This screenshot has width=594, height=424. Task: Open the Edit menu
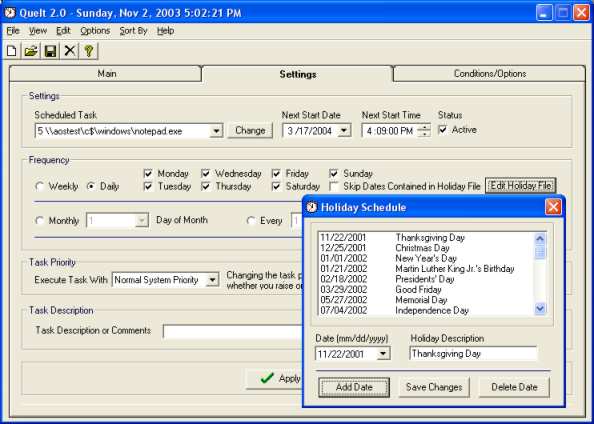pos(63,31)
